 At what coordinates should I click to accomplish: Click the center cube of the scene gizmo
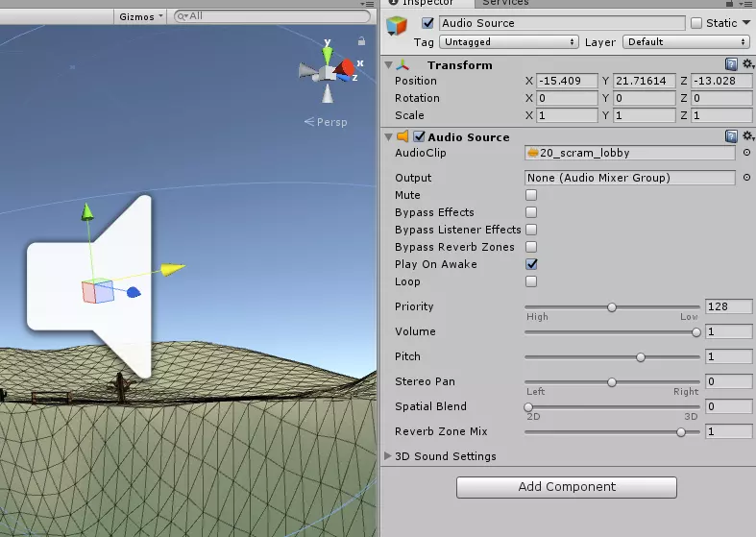pyautogui.click(x=328, y=73)
